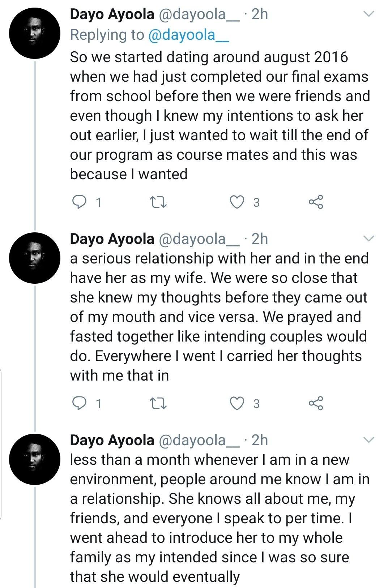Open the chevron menu on the first tweet
The image size is (388, 588).
(368, 14)
